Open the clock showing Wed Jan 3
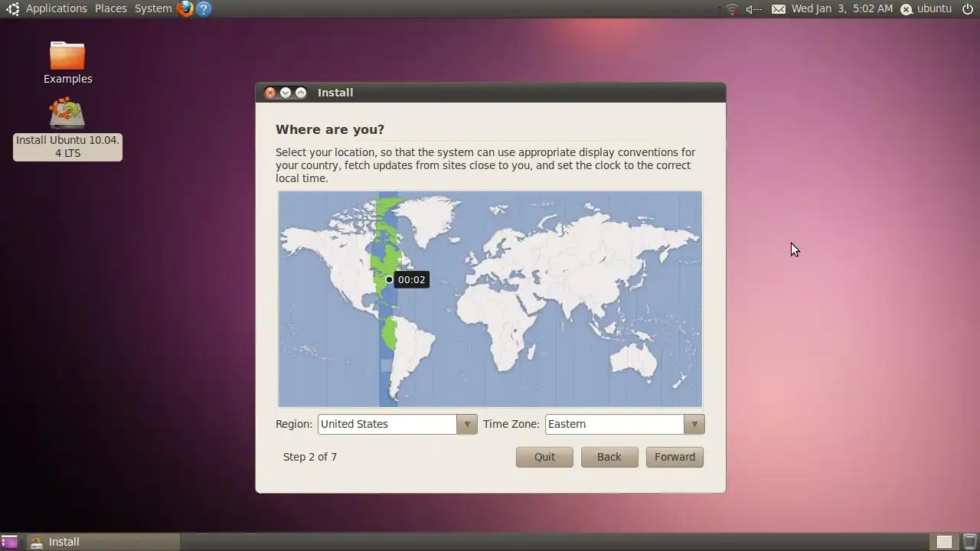Image resolution: width=980 pixels, height=551 pixels. [x=842, y=8]
